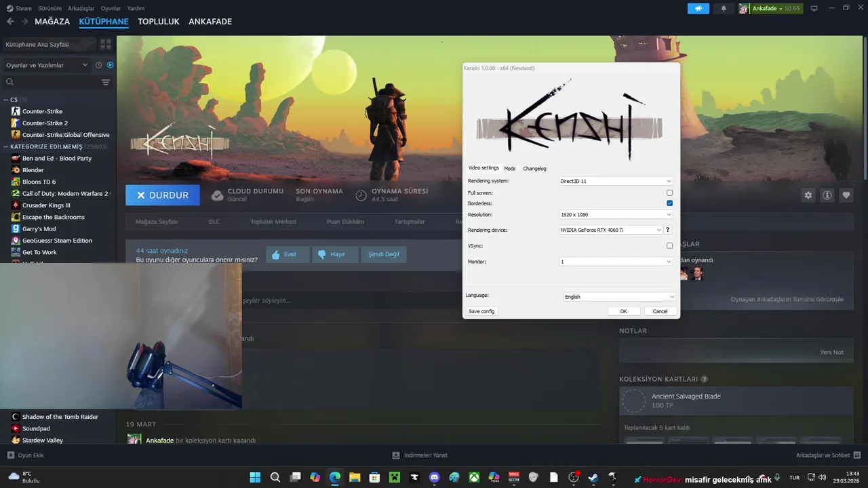Collapse the Kategorize Edilmemiş category
The image size is (868, 488).
pyautogui.click(x=6, y=146)
